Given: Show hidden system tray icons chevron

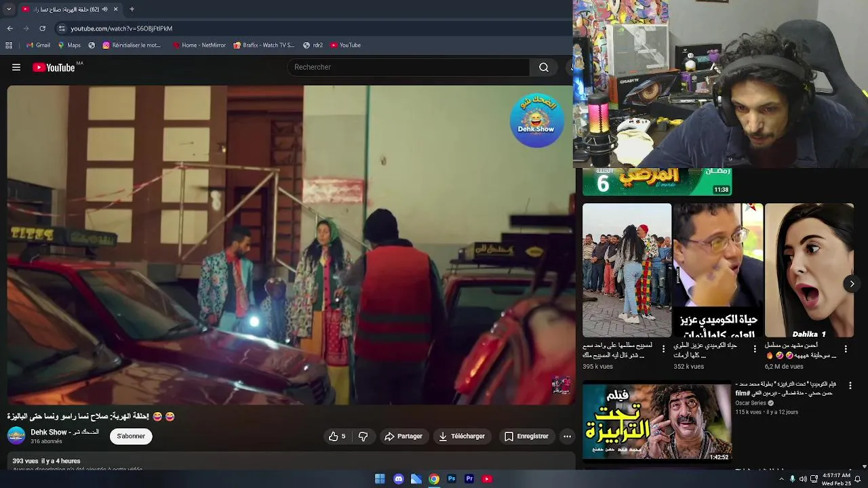Looking at the screenshot, I should 782,479.
